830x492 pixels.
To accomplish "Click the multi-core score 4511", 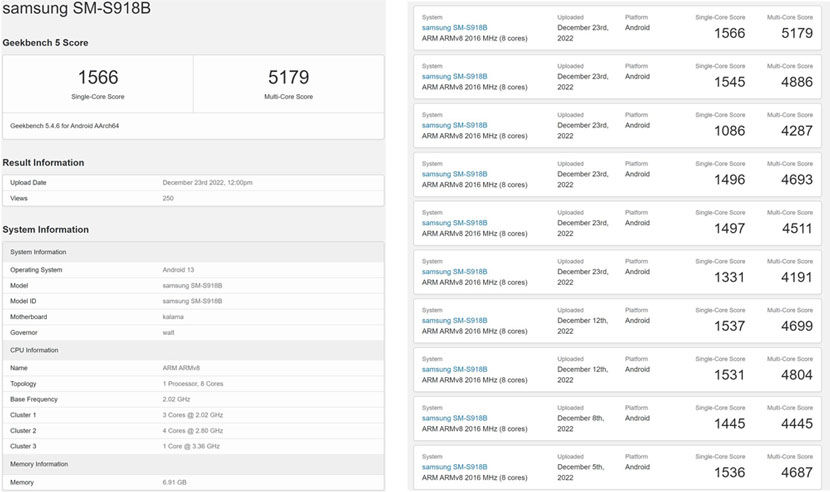I will [797, 228].
